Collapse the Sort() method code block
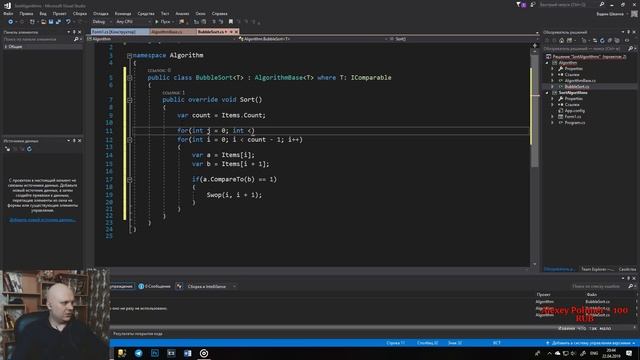 [129, 100]
